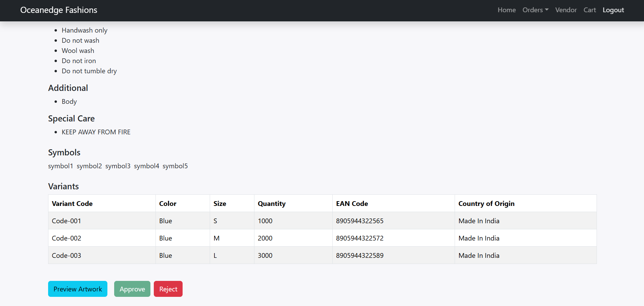Select the symbol5 image

click(175, 166)
